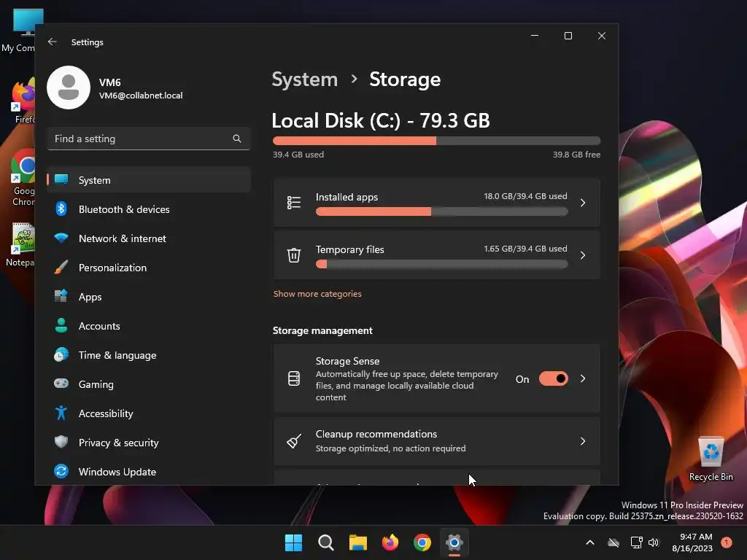The height and width of the screenshot is (560, 747).
Task: Click the Cleanup recommendations broom icon
Action: tap(294, 441)
